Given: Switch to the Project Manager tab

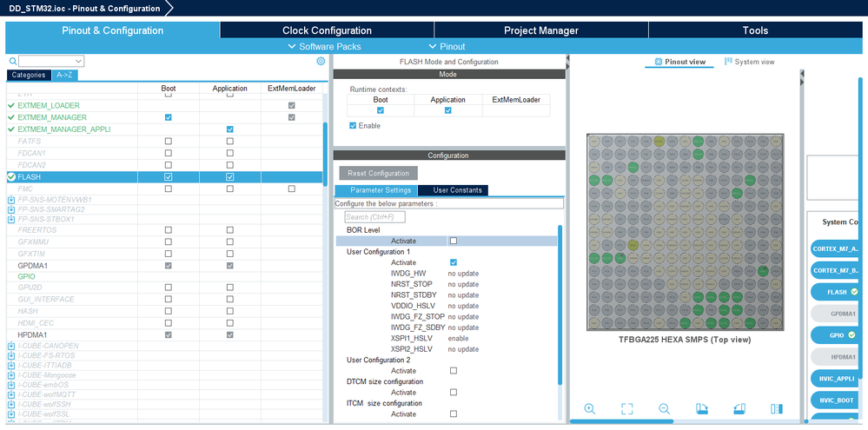Looking at the screenshot, I should [540, 30].
